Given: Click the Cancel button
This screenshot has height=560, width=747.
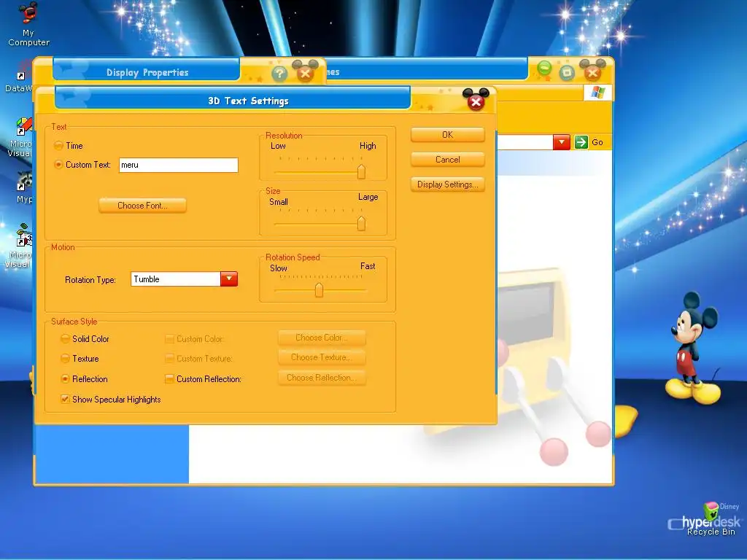Looking at the screenshot, I should pos(447,160).
